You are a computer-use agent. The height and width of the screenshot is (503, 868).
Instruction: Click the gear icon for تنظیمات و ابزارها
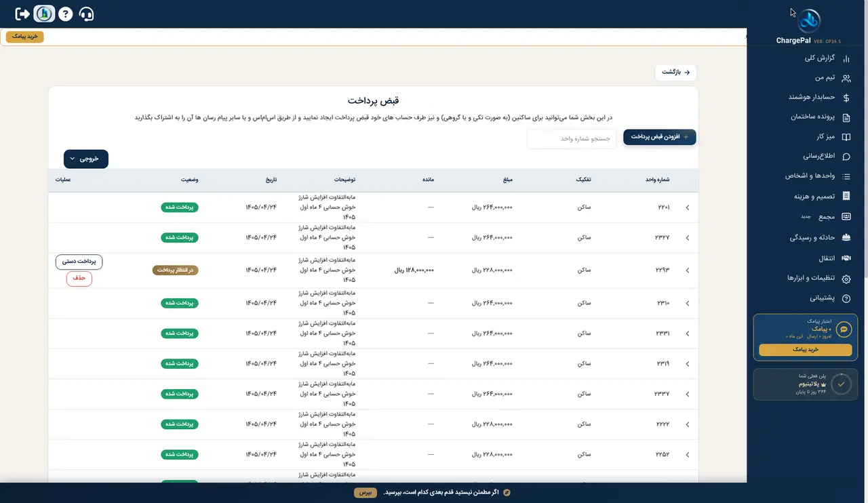pyautogui.click(x=846, y=279)
